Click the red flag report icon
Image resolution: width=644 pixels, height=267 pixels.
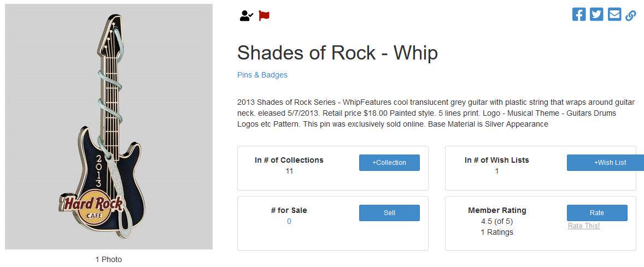tap(265, 16)
